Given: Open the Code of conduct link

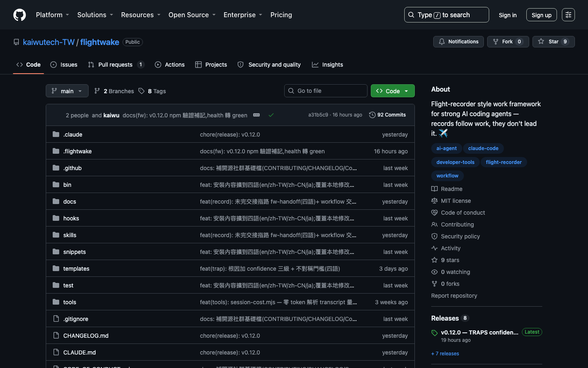Looking at the screenshot, I should point(458,213).
